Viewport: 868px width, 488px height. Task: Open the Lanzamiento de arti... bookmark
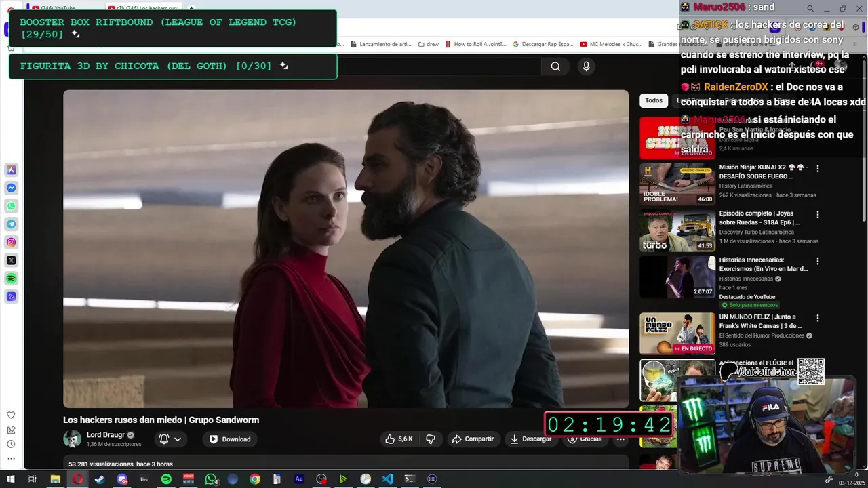pyautogui.click(x=380, y=44)
